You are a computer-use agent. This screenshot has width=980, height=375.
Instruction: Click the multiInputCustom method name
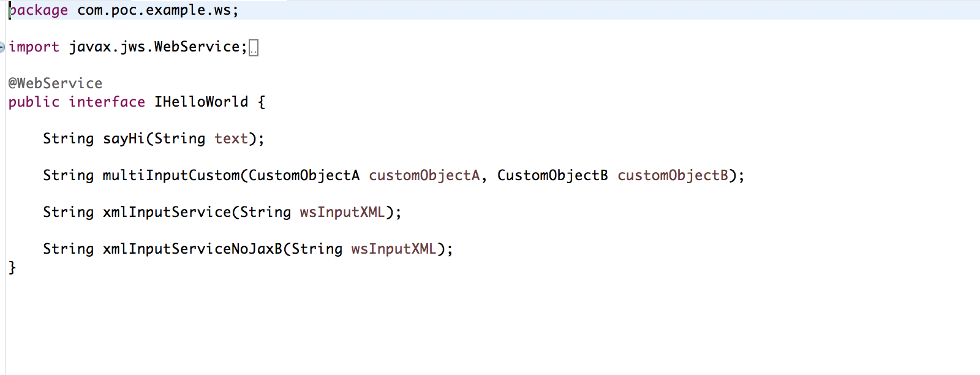(x=171, y=175)
